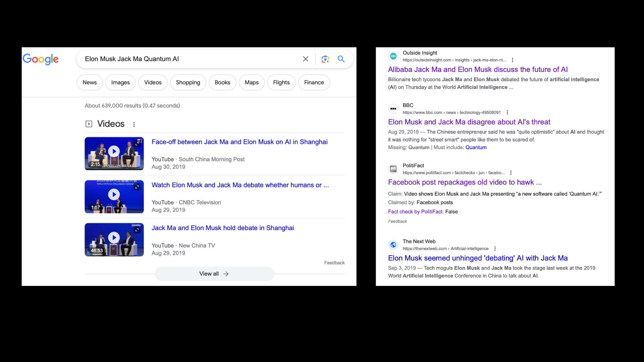Open three-dot menu for PolitiFact result
The height and width of the screenshot is (362, 644).
click(511, 173)
